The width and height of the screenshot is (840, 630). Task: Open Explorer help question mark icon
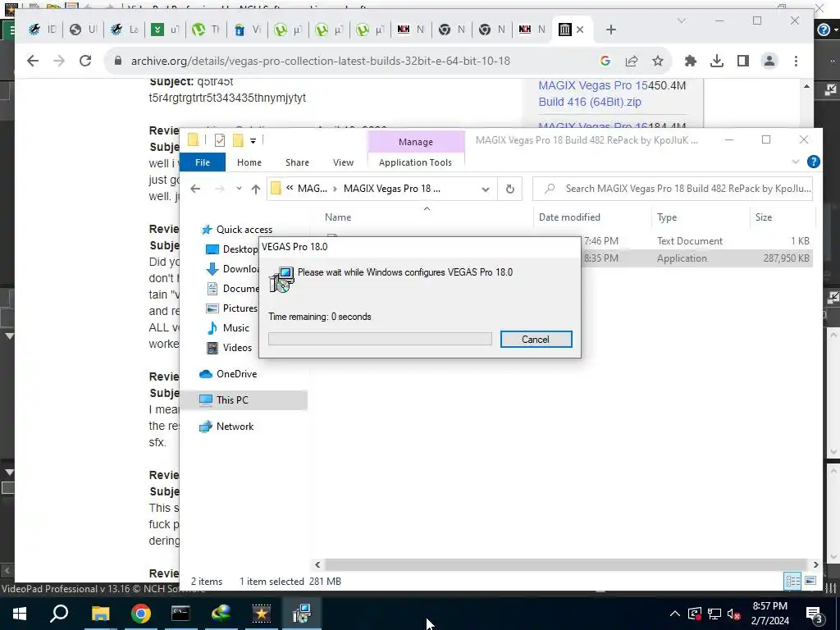tap(813, 162)
